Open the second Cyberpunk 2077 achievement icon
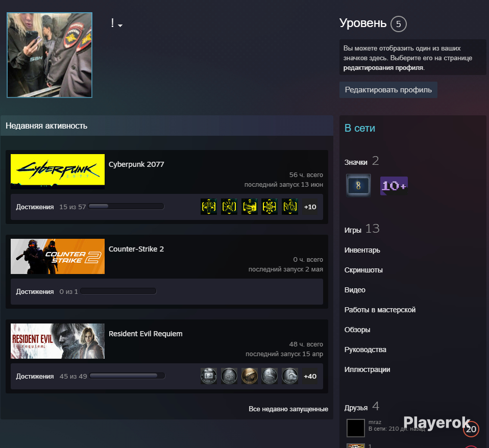The width and height of the screenshot is (489, 448). click(x=229, y=207)
